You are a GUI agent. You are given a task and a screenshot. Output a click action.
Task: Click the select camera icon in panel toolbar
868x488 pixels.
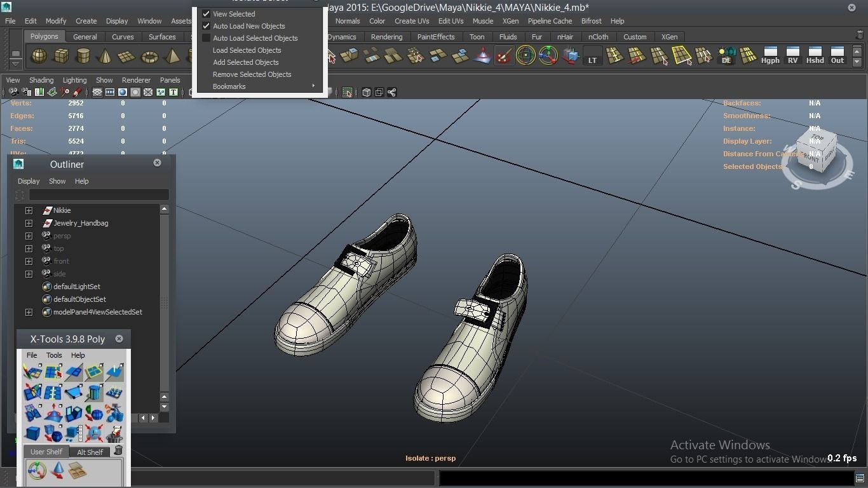point(13,92)
